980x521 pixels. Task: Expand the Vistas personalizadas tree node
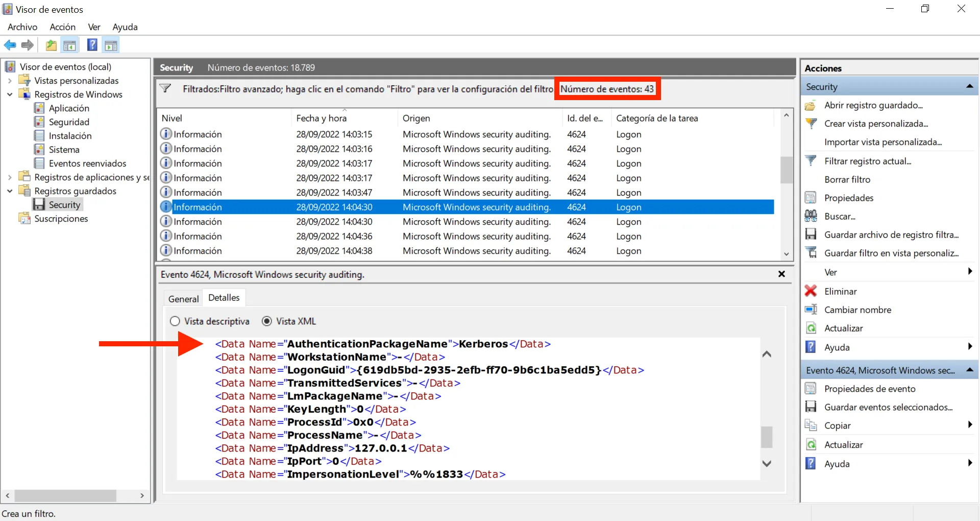10,81
